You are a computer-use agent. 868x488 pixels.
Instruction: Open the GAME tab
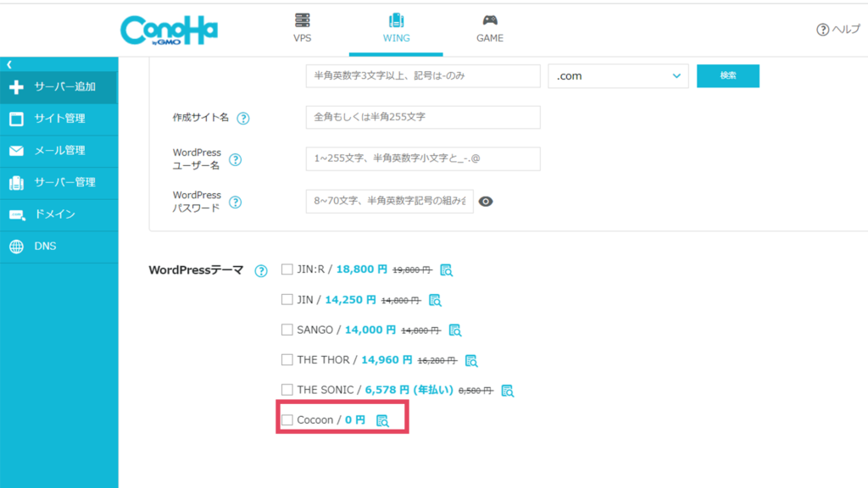(490, 28)
